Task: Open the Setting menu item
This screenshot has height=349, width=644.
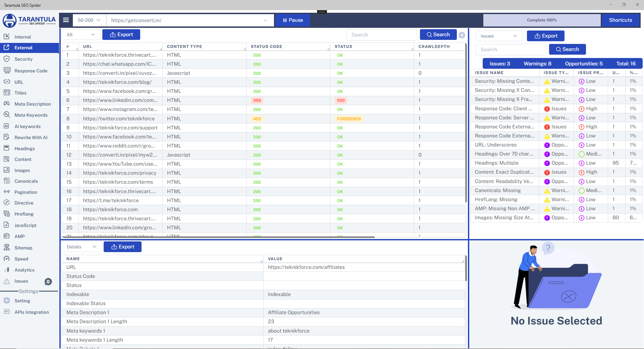Action: pyautogui.click(x=22, y=301)
